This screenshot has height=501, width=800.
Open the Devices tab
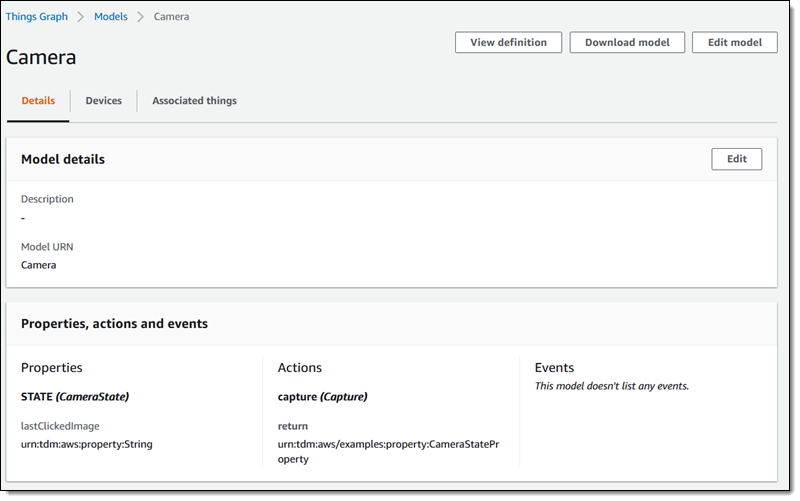(103, 101)
